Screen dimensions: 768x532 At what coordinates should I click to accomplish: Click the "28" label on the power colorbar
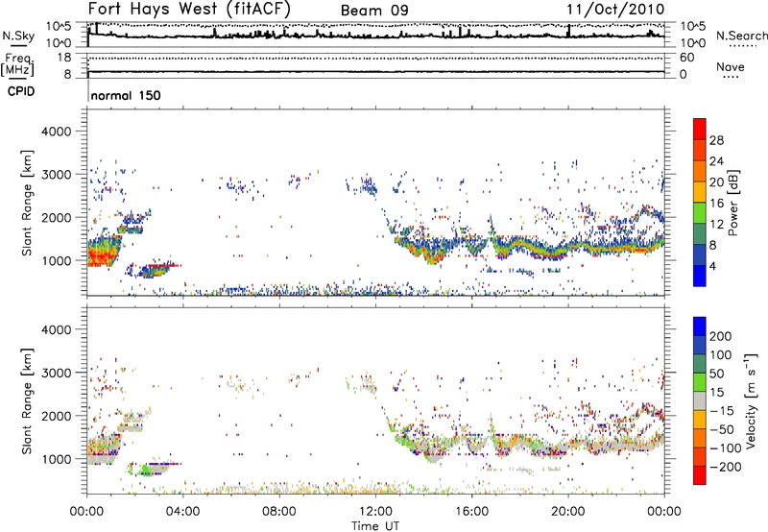(716, 140)
